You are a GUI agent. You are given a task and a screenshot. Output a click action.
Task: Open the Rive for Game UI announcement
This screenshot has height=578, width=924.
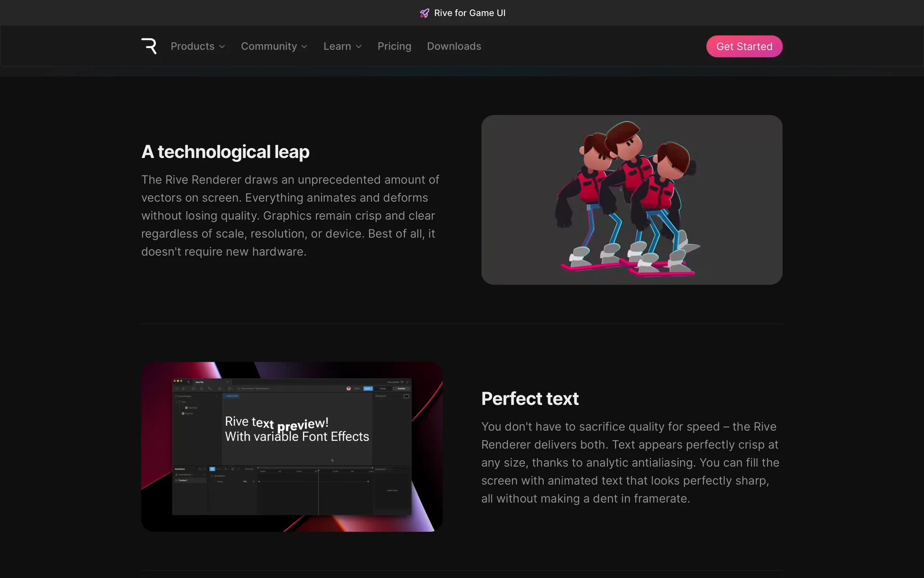coord(469,13)
